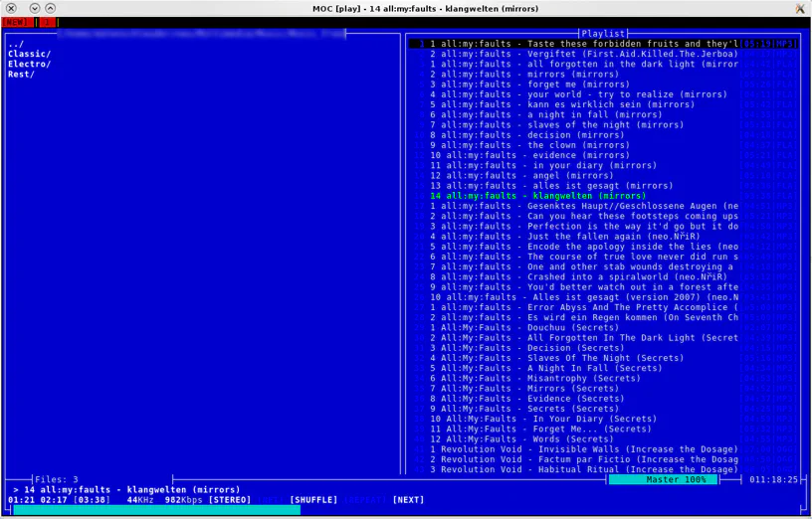Toggle the dimmed [REPEAT] option
The height and width of the screenshot is (519, 812).
[x=365, y=500]
